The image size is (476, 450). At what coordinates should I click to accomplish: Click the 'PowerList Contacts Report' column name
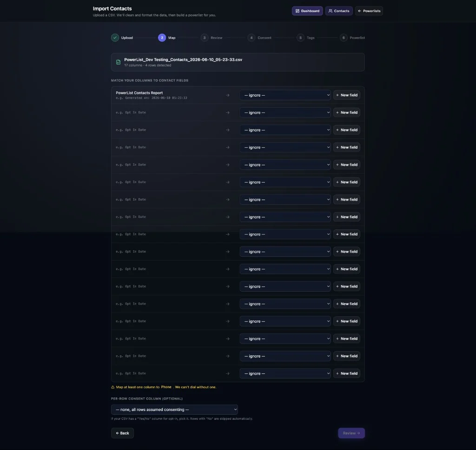coord(139,93)
